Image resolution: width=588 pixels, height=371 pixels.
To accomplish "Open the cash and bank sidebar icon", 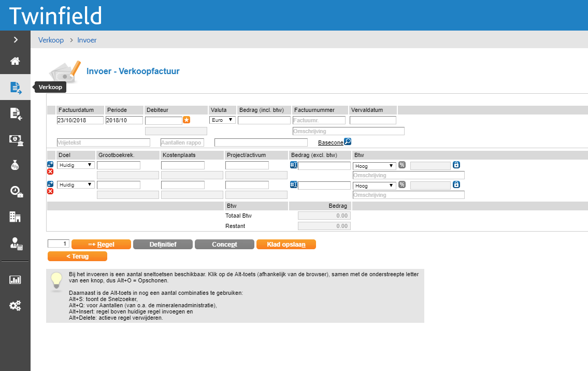I will click(15, 139).
